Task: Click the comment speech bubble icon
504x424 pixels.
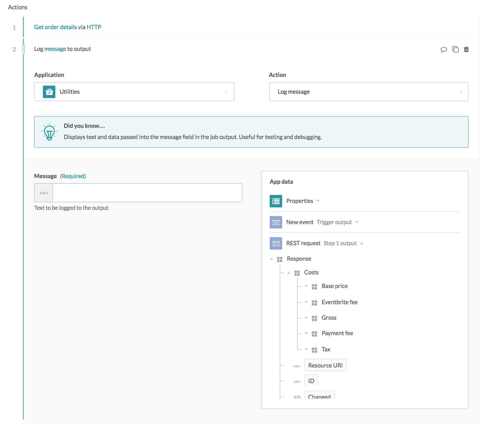Action: [444, 49]
